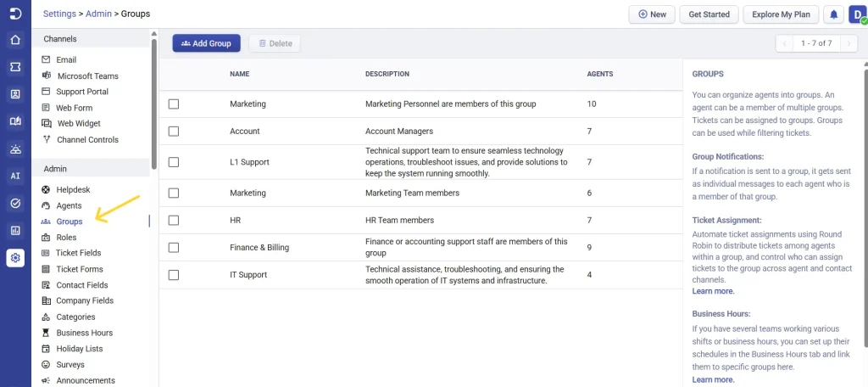Viewport: 868px width, 387px height.
Task: Go to previous page arrow in pagination
Action: 784,43
